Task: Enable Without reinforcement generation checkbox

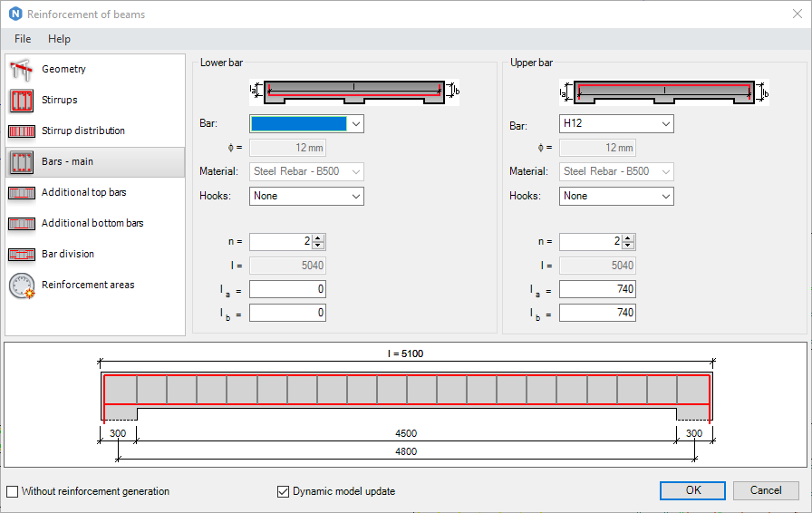Action: [12, 491]
